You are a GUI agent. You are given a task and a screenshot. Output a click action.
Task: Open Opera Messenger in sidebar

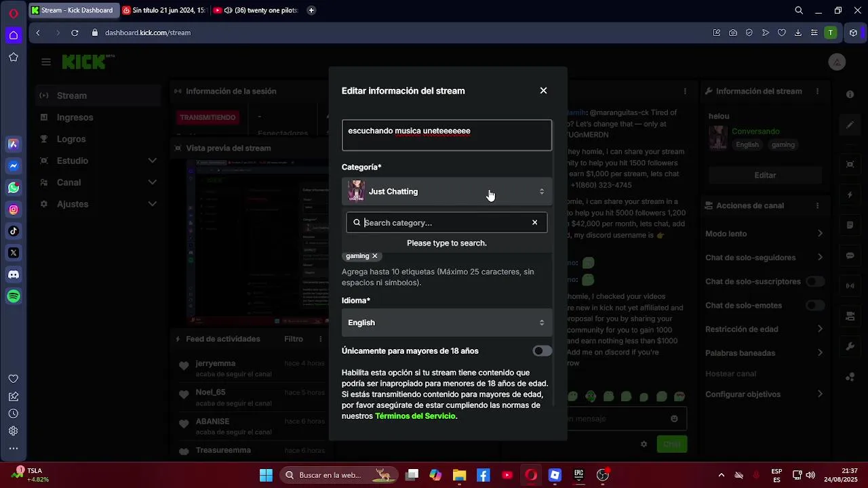[14, 166]
